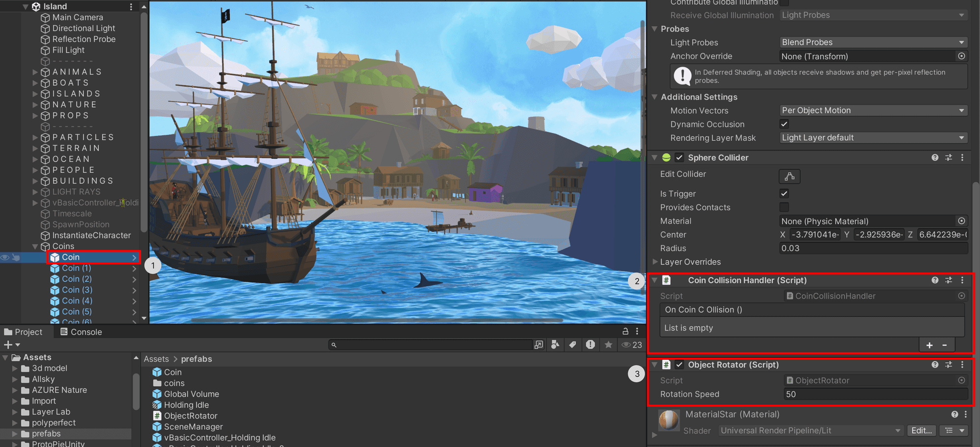
Task: Select Main Camera in hierarchy
Action: [77, 17]
